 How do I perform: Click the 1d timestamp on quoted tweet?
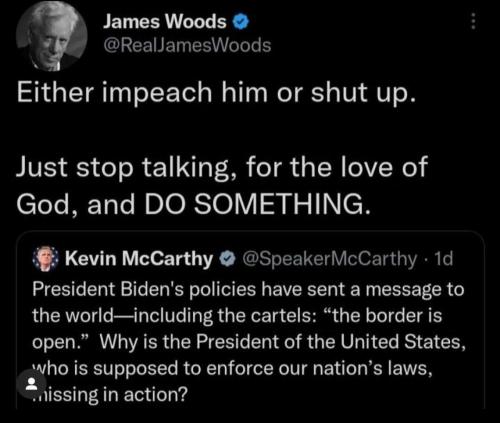coord(444,258)
